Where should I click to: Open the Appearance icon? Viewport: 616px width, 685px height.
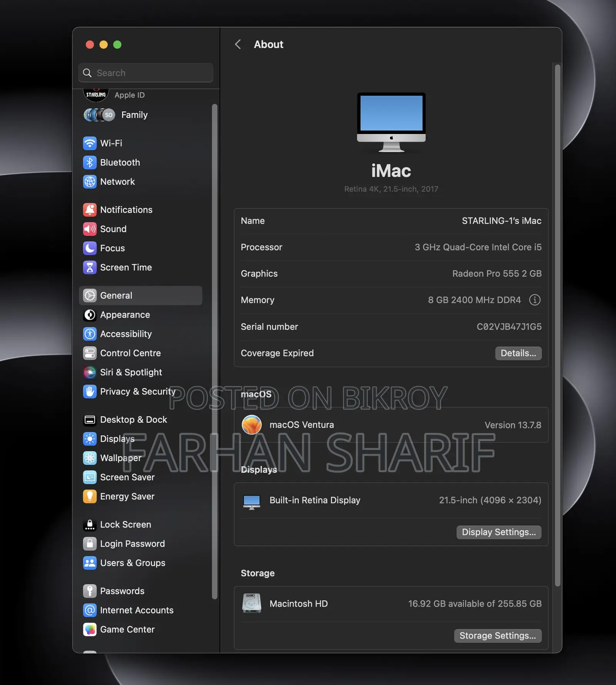tap(90, 315)
